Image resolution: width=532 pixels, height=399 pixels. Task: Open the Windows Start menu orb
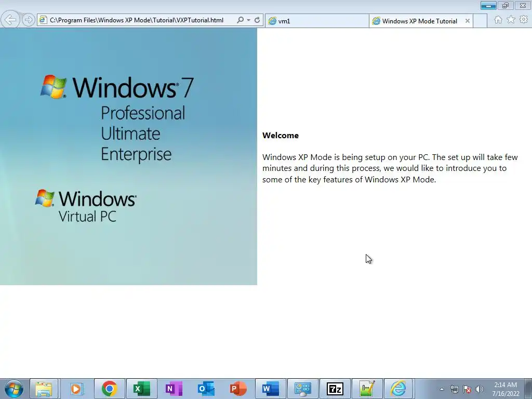14,389
